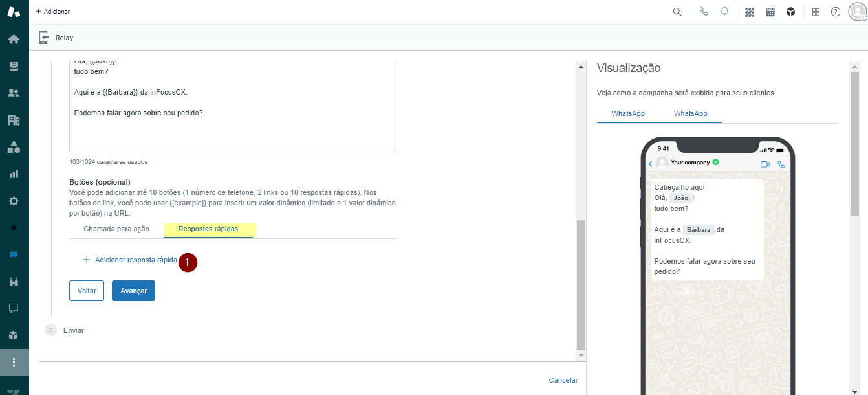Open Admin gear icon in sidebar
This screenshot has height=395, width=868.
14,201
